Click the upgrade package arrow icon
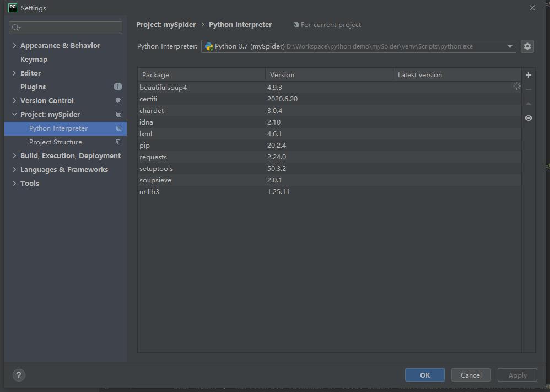The width and height of the screenshot is (550, 392). click(529, 104)
